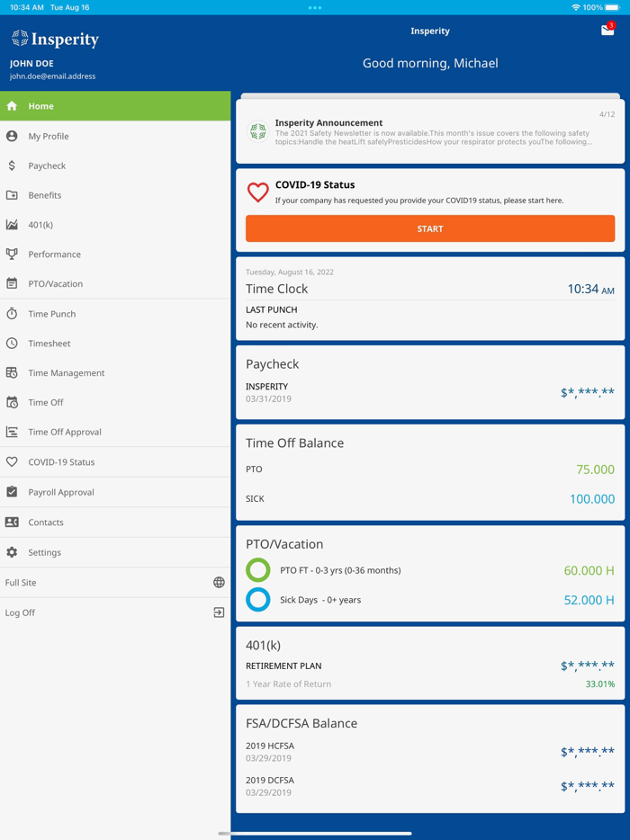Open My Profile menu item
Image resolution: width=630 pixels, height=840 pixels.
tap(115, 136)
